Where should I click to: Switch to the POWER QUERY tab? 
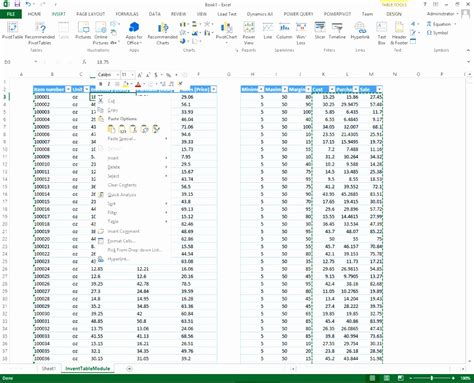298,14
